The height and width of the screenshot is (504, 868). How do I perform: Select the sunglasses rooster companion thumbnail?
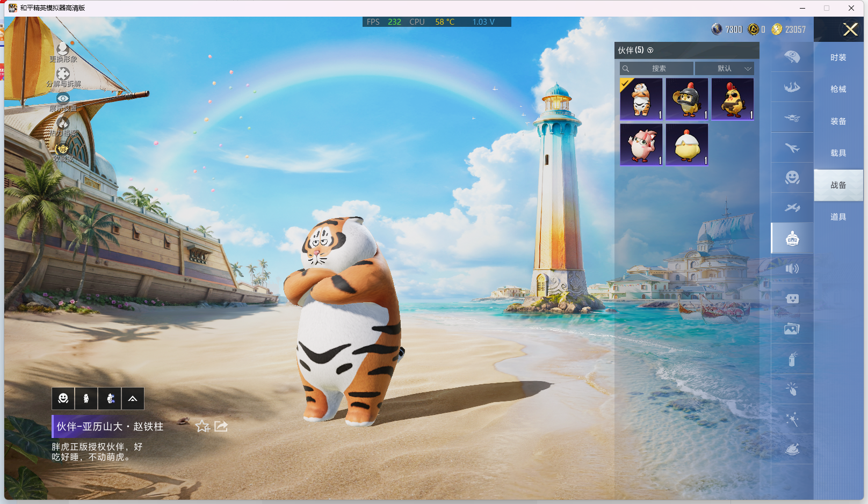point(733,99)
